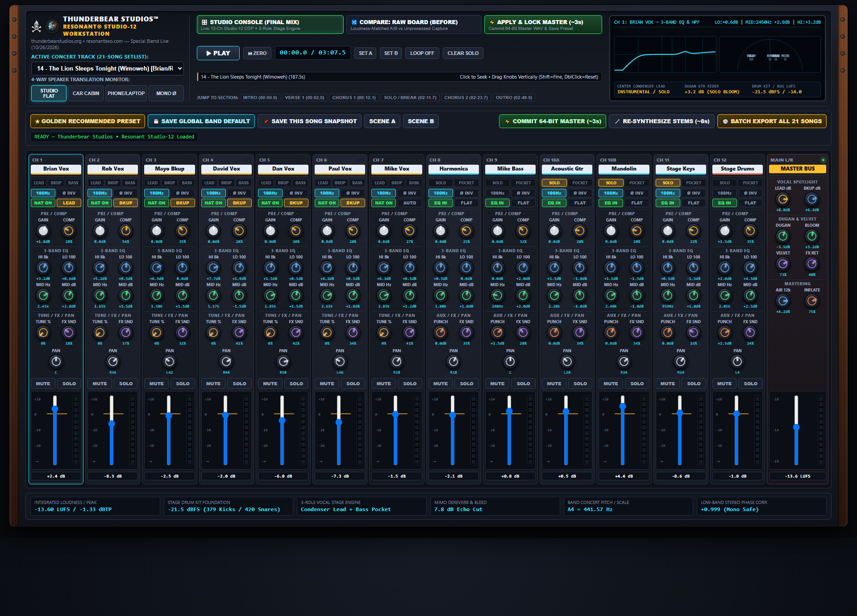
Task: Click Brian Vox GAIN knob
Action: (x=43, y=231)
